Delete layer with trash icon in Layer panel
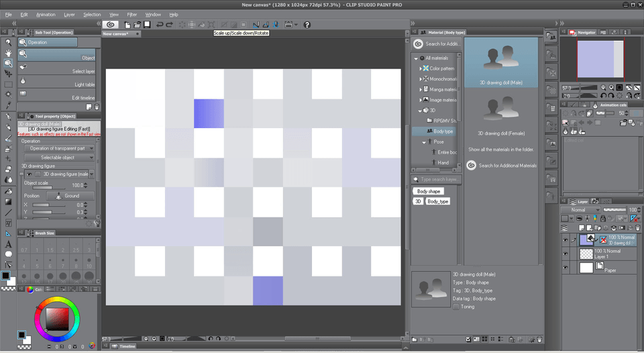644x353 pixels. [637, 228]
